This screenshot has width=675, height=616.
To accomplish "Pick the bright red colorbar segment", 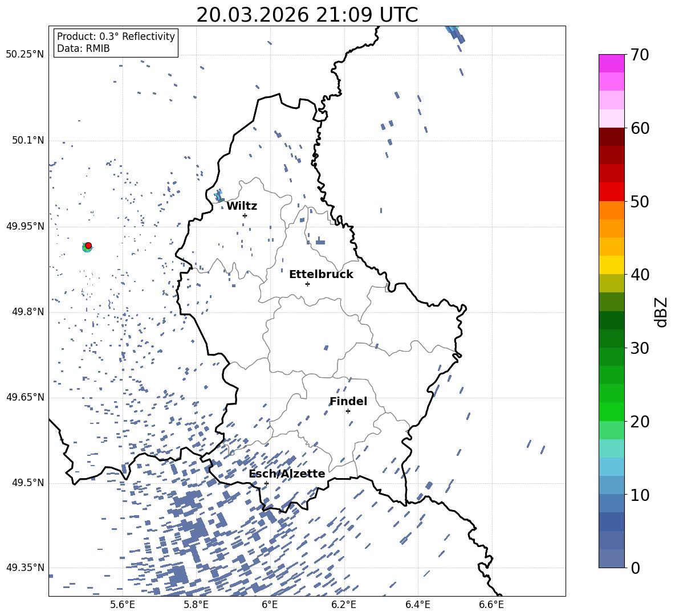I will (x=611, y=192).
